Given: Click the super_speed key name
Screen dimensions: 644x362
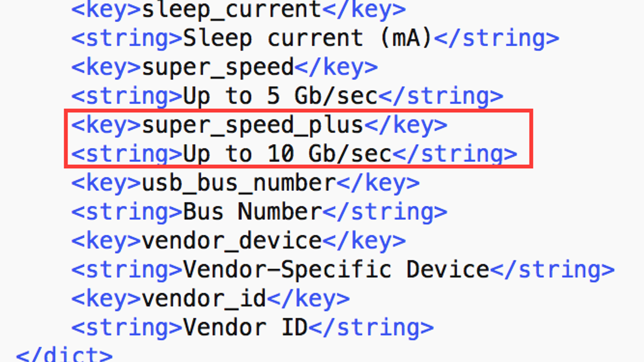Looking at the screenshot, I should tap(218, 67).
